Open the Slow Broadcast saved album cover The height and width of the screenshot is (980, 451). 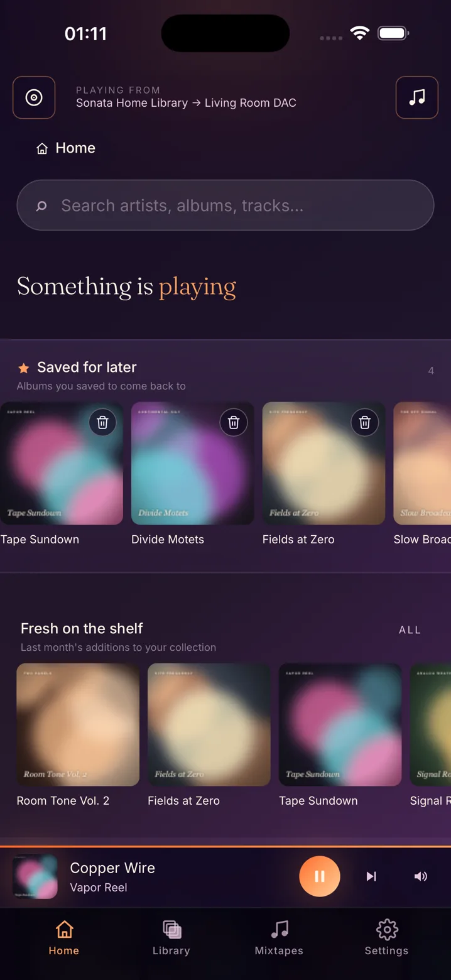click(x=422, y=463)
